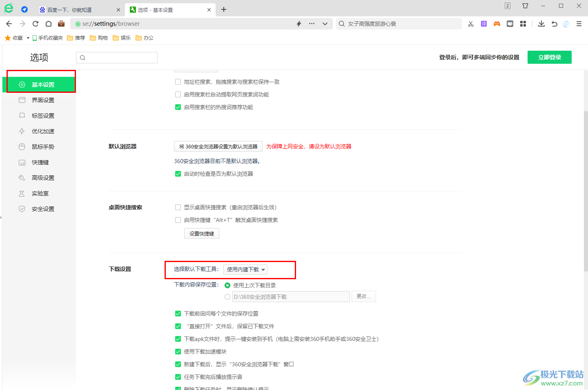Select 快捷键 in the sidebar
This screenshot has width=588, height=390.
click(39, 162)
